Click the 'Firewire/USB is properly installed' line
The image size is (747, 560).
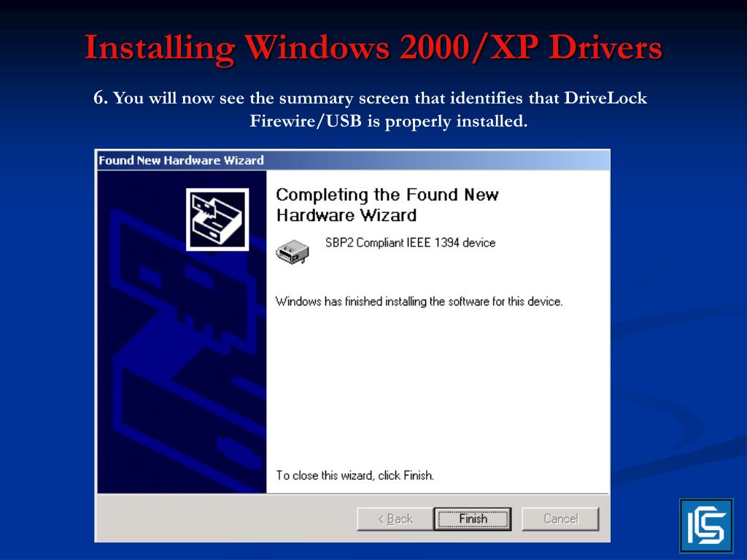(x=389, y=121)
